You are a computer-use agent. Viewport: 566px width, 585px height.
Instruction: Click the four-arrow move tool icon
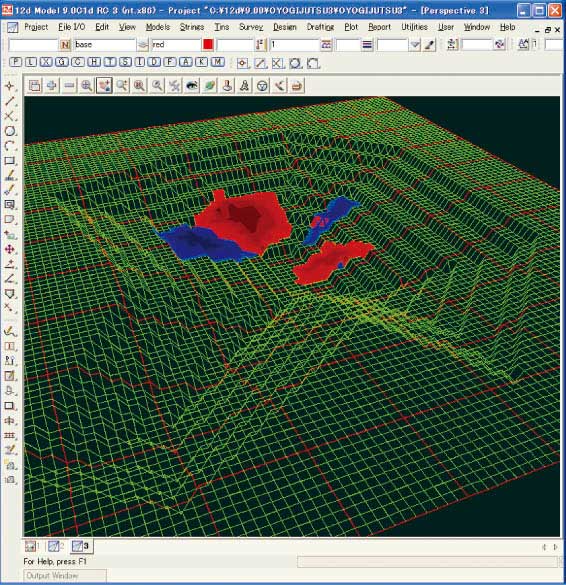(x=10, y=249)
